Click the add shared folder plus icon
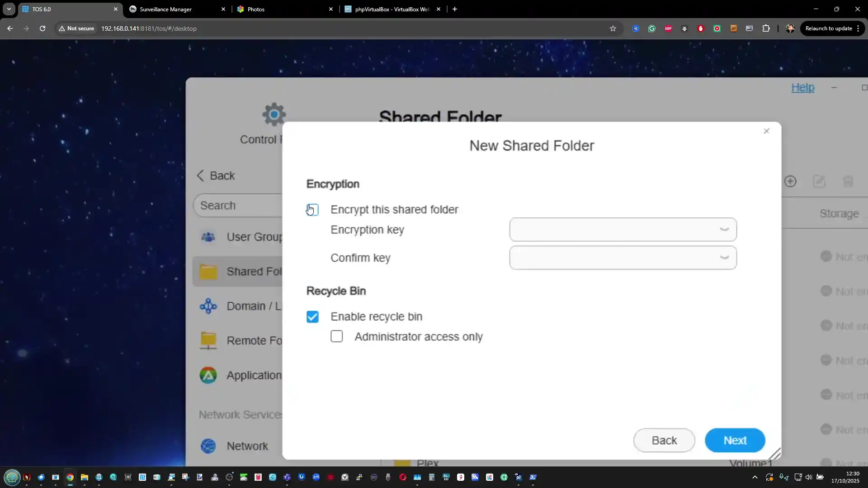 coord(790,182)
